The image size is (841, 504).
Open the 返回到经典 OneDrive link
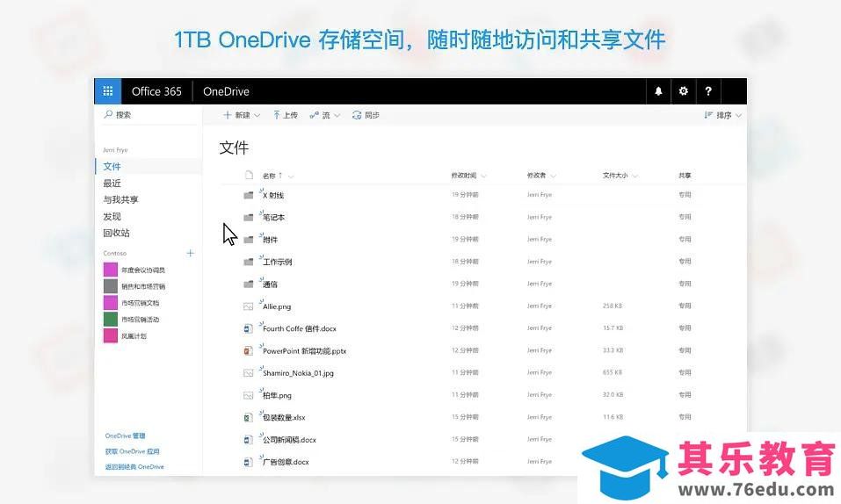pyautogui.click(x=134, y=467)
